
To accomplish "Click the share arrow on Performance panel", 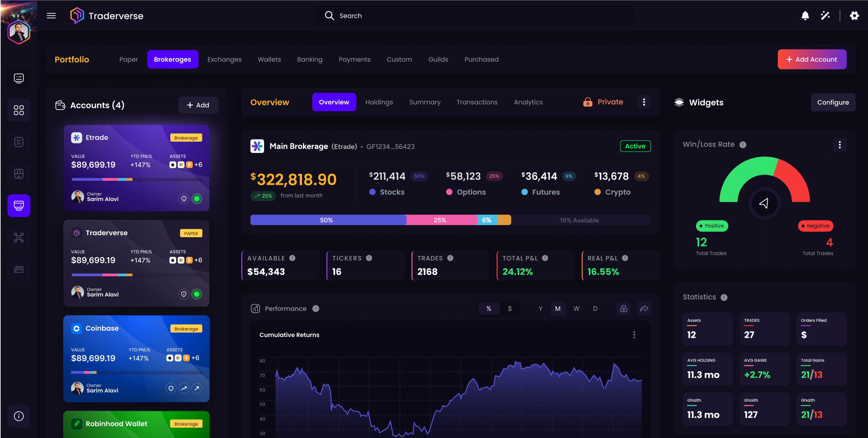I will click(x=644, y=309).
